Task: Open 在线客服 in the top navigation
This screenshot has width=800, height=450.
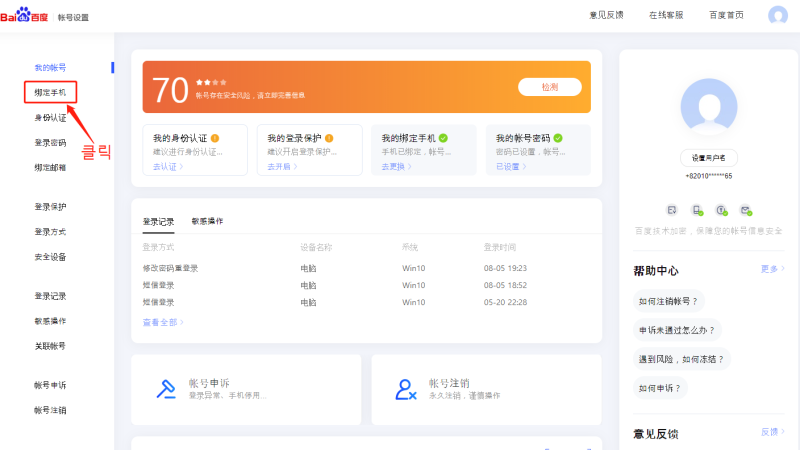Action: coord(666,15)
